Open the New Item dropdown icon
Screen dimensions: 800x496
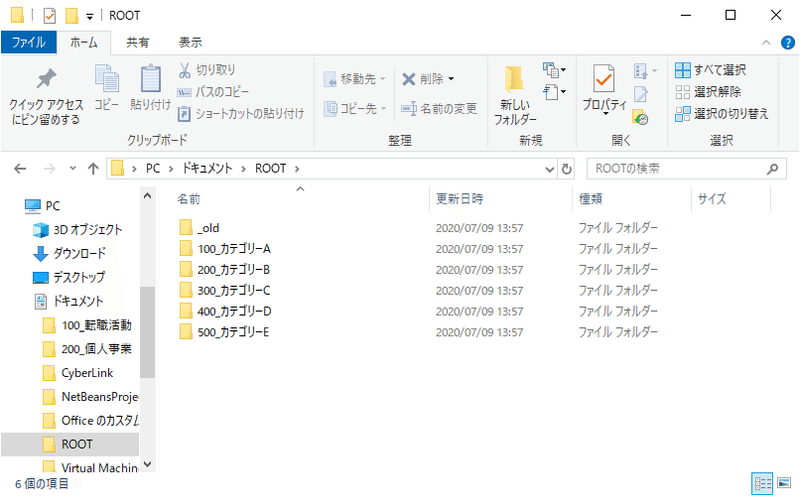tap(554, 69)
